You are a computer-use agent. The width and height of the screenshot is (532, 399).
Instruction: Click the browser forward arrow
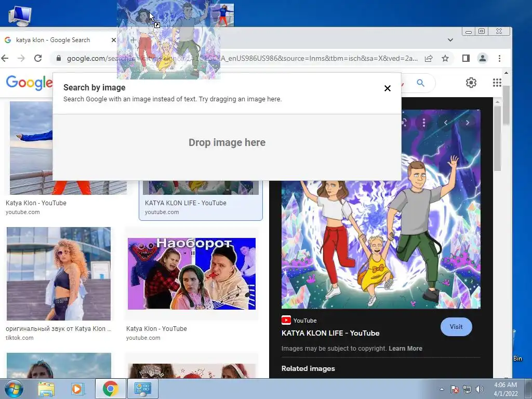[x=21, y=58]
